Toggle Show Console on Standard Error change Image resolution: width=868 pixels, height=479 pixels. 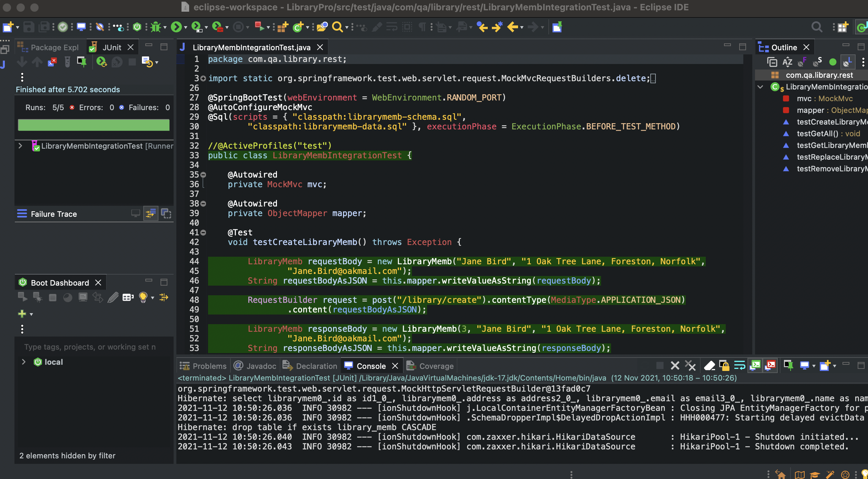coord(770,365)
